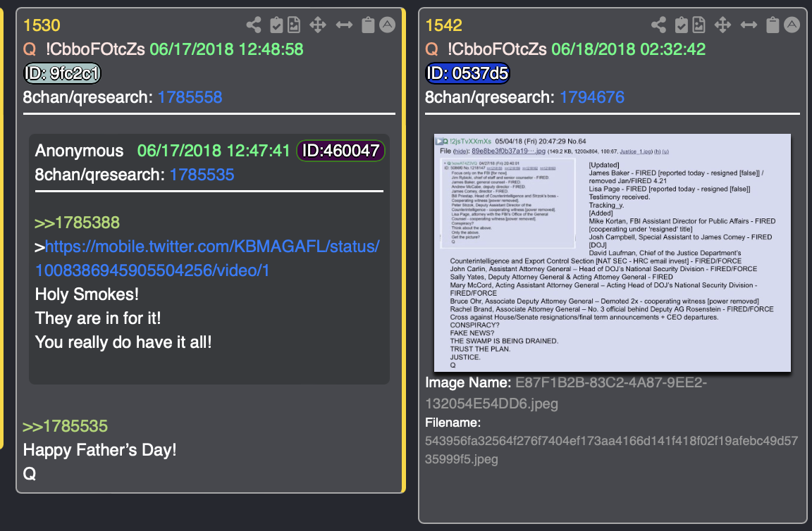
Task: Click the purple ID:460047 badge
Action: coord(340,151)
